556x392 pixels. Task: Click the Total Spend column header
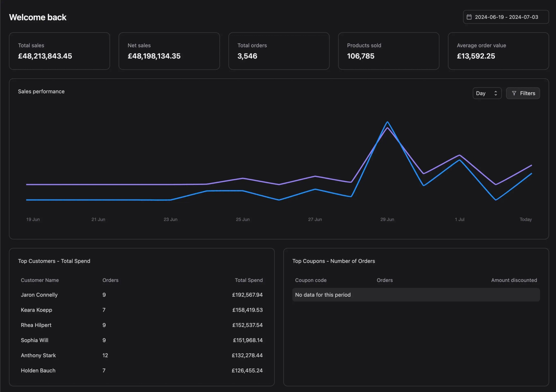[x=249, y=280]
